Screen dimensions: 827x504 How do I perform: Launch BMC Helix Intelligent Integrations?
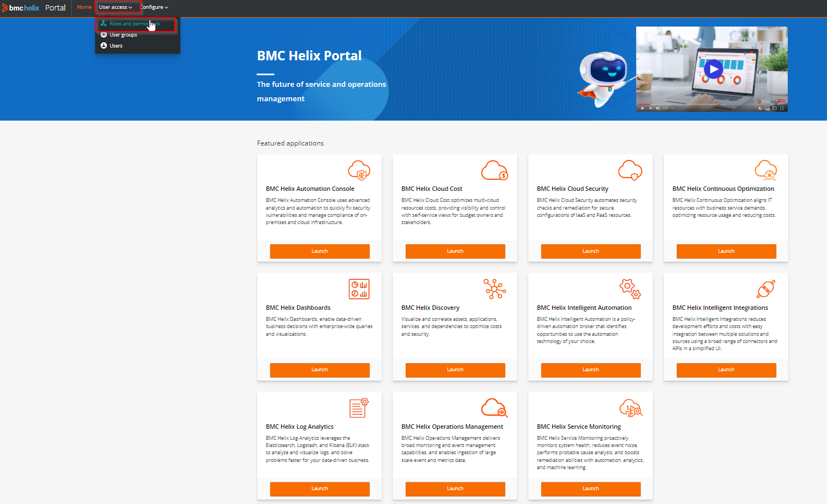(726, 370)
